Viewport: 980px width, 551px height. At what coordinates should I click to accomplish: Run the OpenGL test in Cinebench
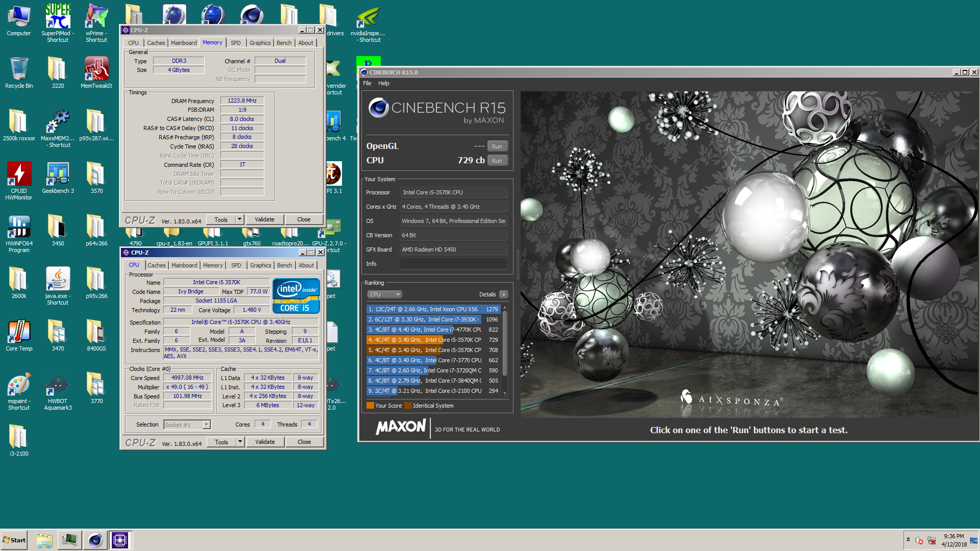(497, 146)
